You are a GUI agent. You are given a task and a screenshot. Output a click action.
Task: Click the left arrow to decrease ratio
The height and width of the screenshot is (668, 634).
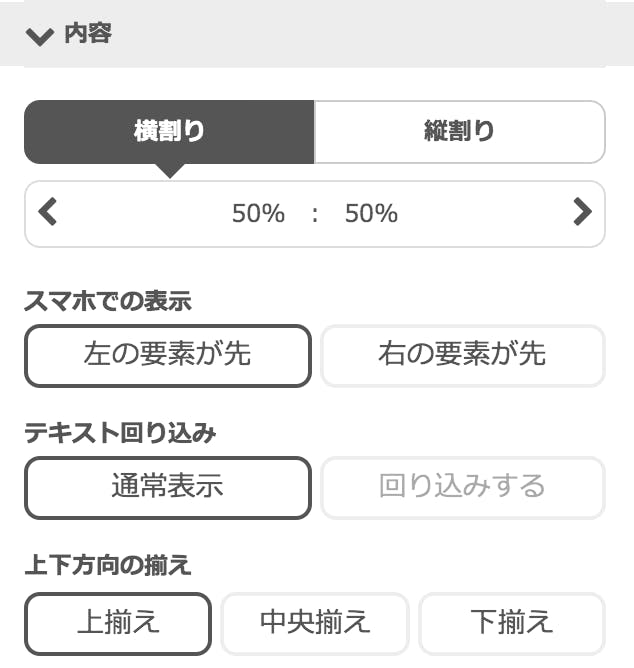click(47, 212)
